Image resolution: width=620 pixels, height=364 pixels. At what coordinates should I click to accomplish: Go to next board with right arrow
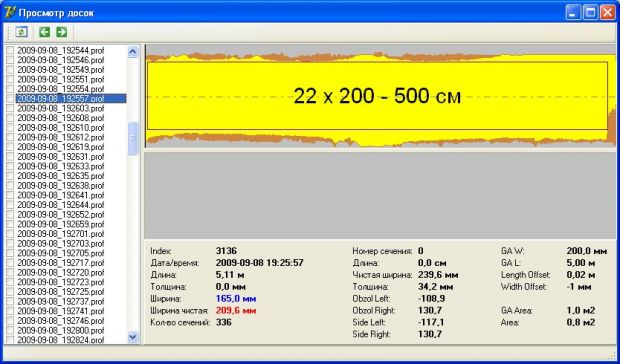(61, 32)
